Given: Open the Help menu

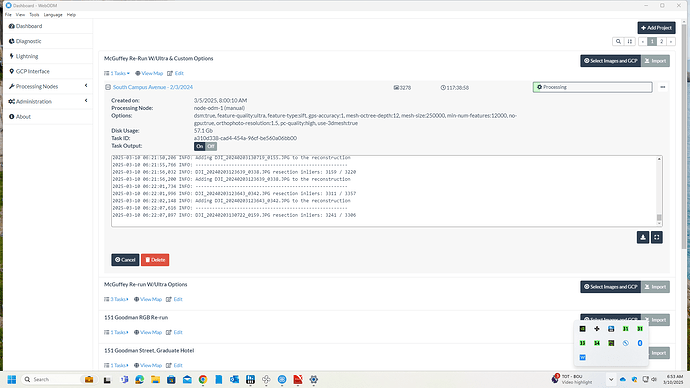Looking at the screenshot, I should click(71, 15).
